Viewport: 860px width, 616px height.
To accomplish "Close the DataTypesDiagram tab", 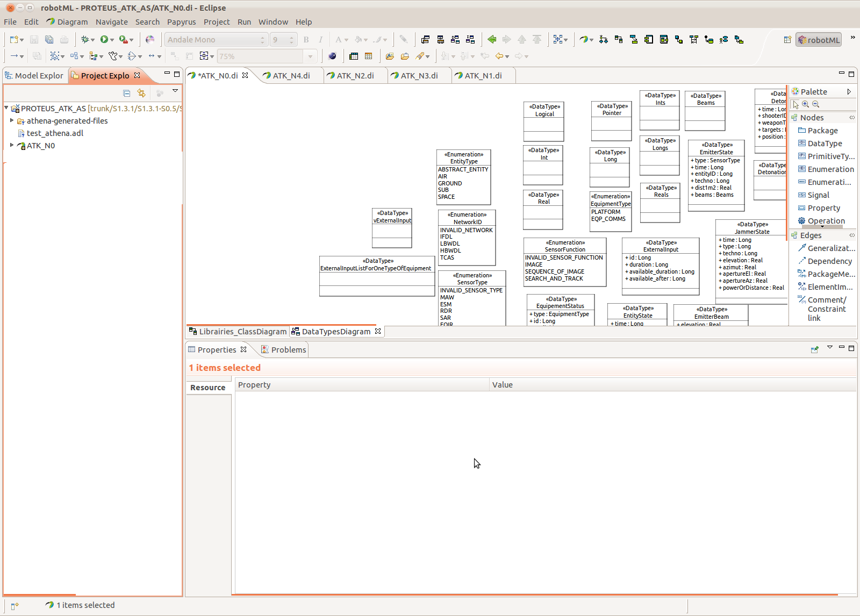I will [x=378, y=331].
